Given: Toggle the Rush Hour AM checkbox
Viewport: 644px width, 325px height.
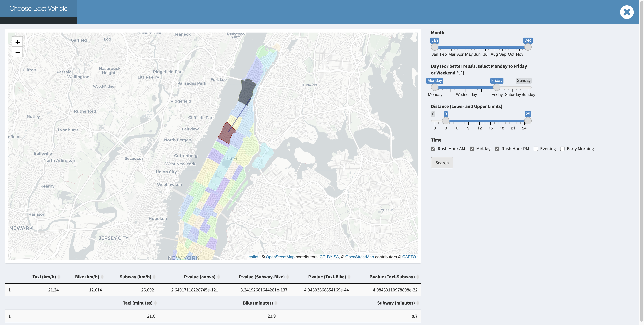Looking at the screenshot, I should click(433, 149).
